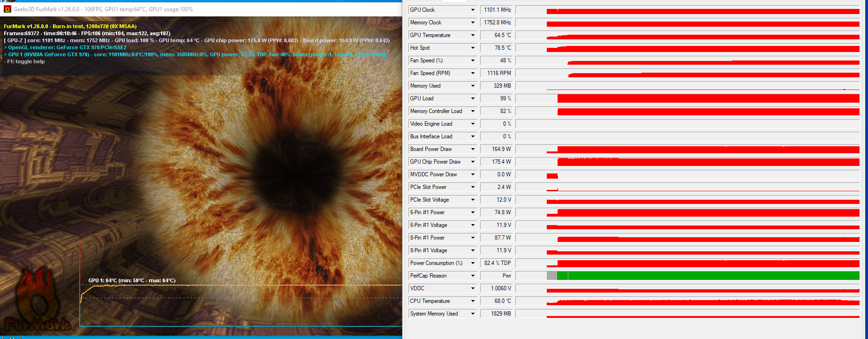
Task: Select the 164.9 W Board Power Draw reading
Action: (497, 149)
